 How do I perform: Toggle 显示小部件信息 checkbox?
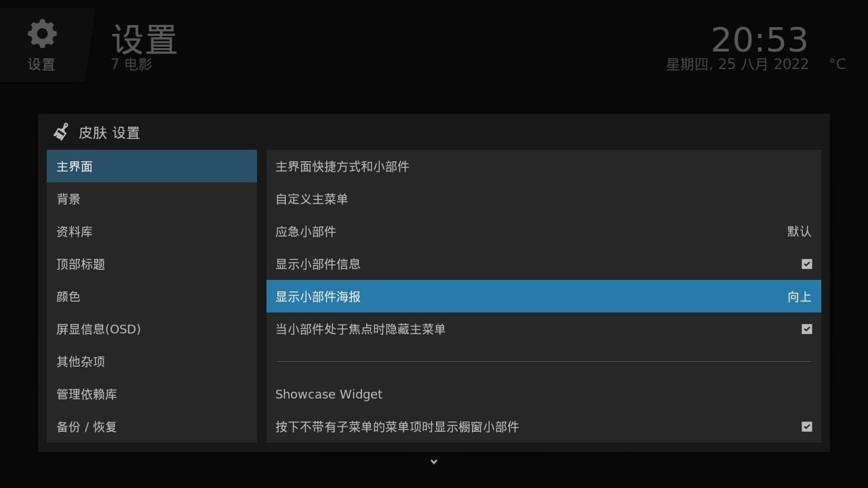806,264
